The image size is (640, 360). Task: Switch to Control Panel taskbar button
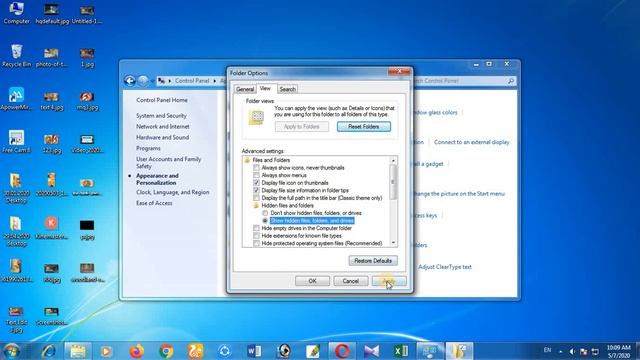pos(430,351)
